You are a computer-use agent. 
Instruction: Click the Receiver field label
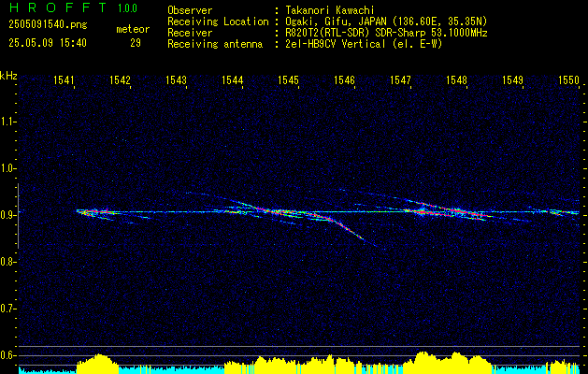click(x=190, y=33)
